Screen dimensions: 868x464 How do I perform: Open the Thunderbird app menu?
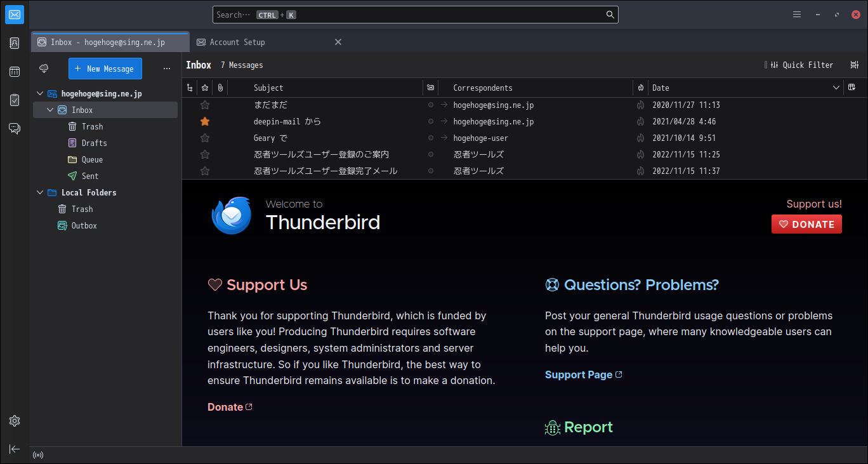click(797, 15)
